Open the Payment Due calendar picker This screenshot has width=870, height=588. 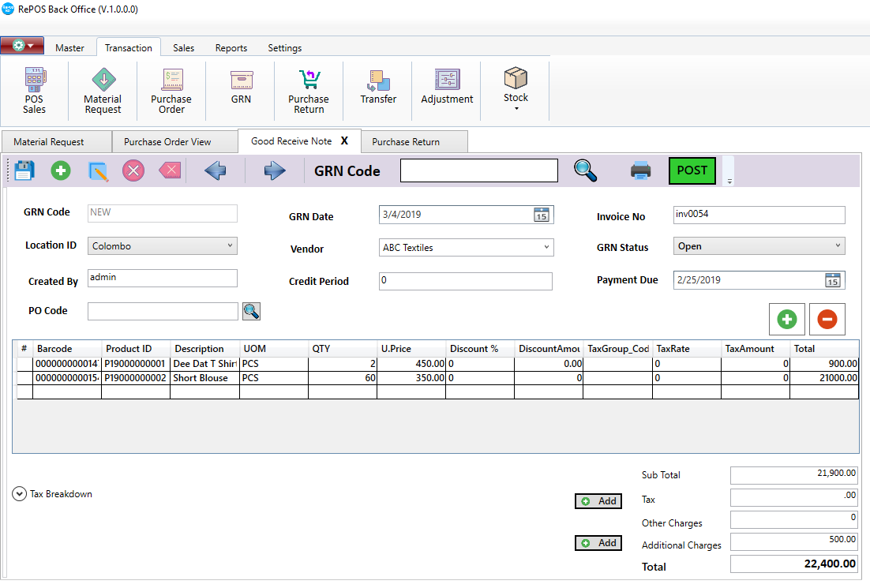833,280
